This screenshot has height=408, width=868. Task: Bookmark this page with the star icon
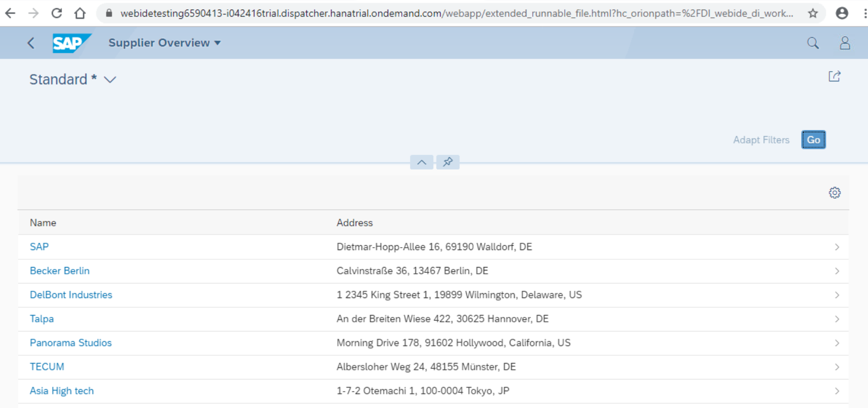813,13
